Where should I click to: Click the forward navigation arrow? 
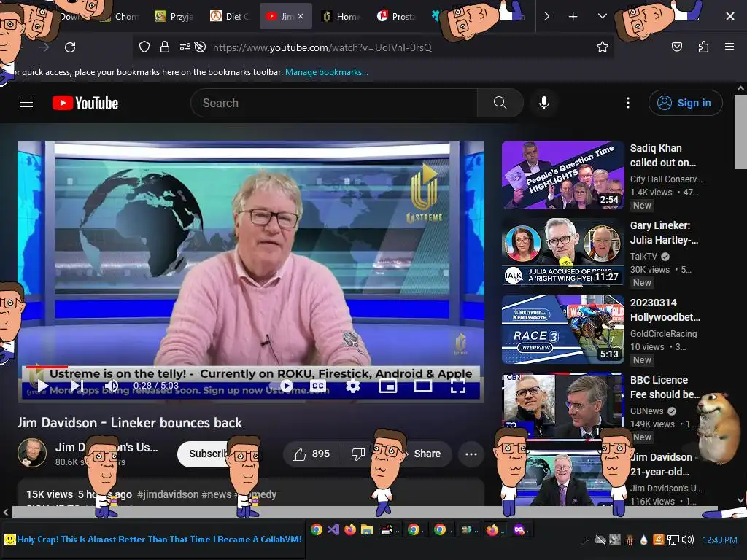click(x=44, y=47)
